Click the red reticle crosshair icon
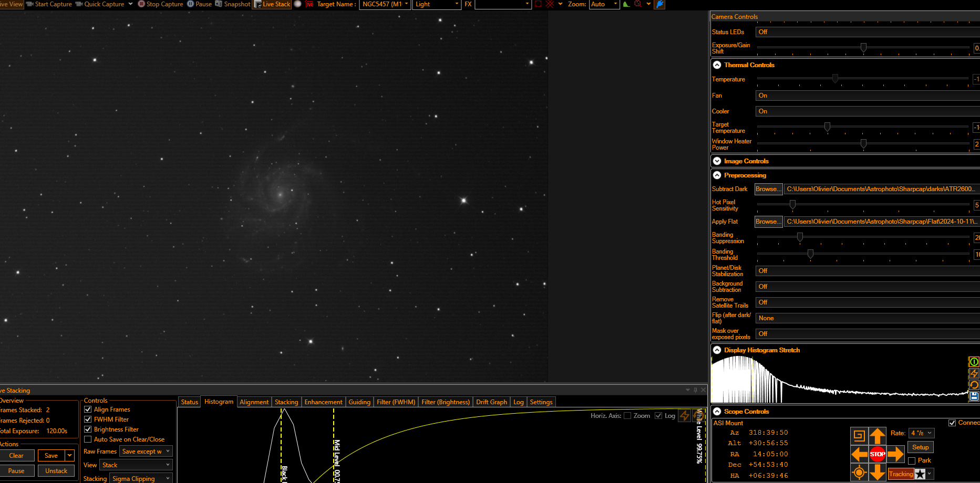Image resolution: width=980 pixels, height=483 pixels. pyautogui.click(x=550, y=4)
